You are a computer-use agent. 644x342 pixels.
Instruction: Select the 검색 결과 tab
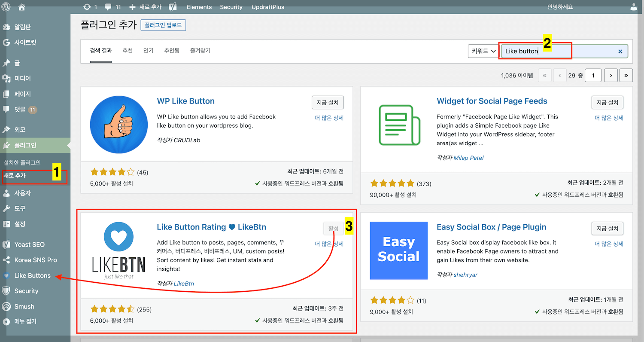(101, 51)
